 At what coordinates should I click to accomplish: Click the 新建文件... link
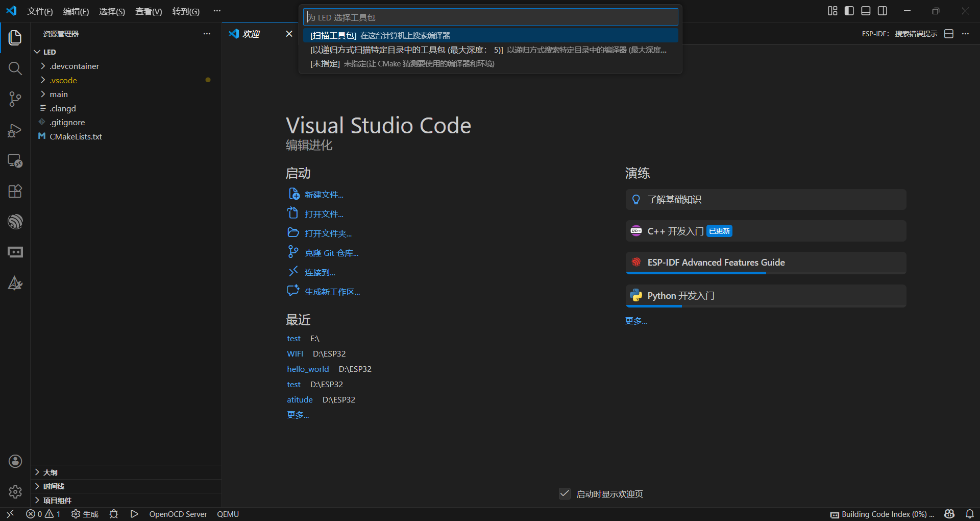[324, 195]
